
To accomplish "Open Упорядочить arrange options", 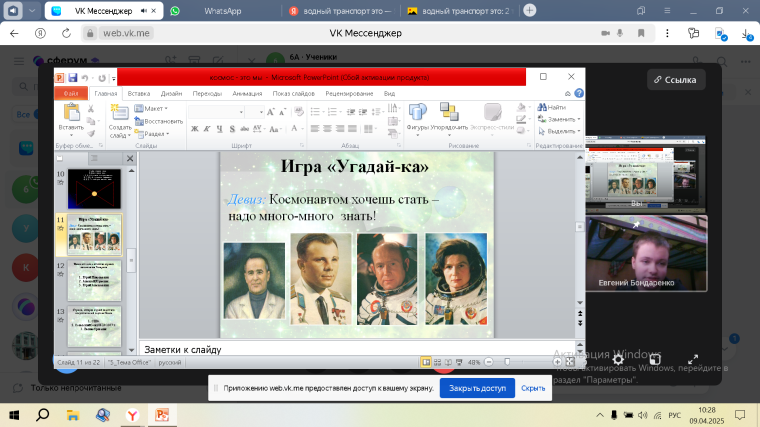I will 449,119.
